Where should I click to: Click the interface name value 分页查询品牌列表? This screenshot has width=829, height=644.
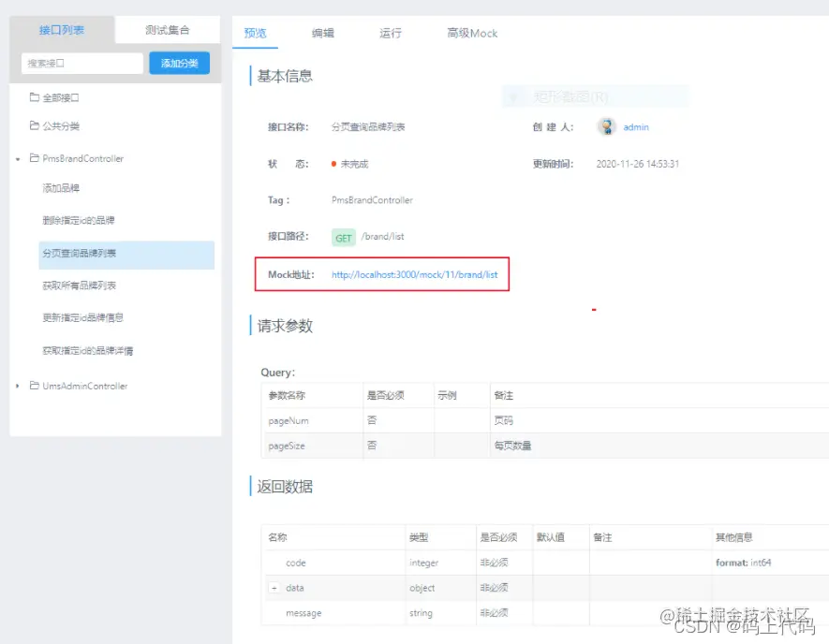[x=368, y=126]
